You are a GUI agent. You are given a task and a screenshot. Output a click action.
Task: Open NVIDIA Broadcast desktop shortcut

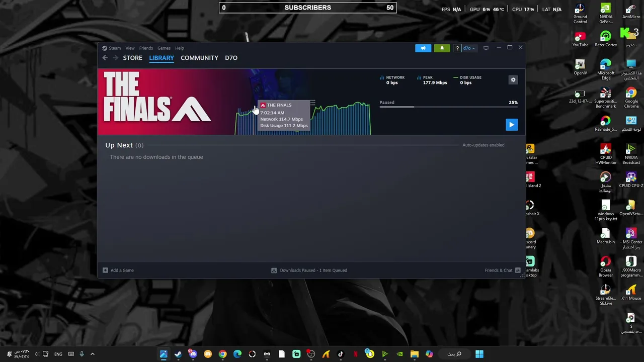[631, 155]
